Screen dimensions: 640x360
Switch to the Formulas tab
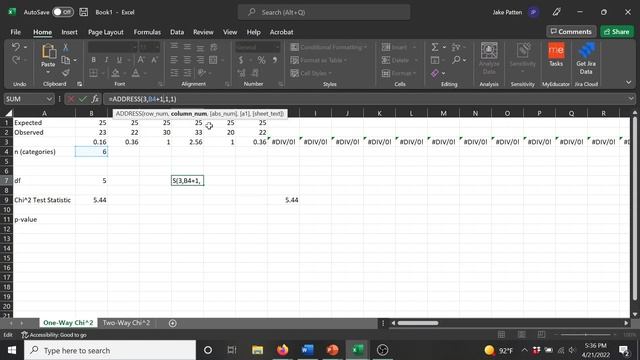pyautogui.click(x=147, y=32)
